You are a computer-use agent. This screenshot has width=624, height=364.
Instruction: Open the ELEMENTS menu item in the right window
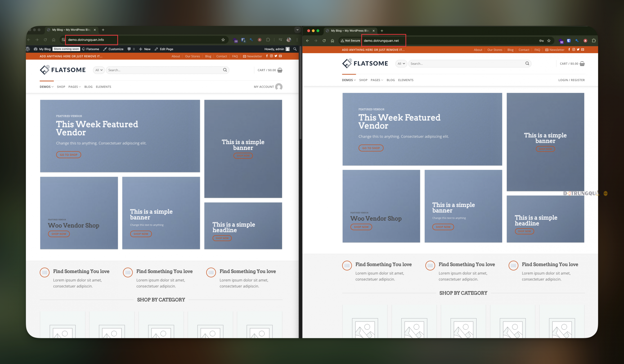(406, 80)
